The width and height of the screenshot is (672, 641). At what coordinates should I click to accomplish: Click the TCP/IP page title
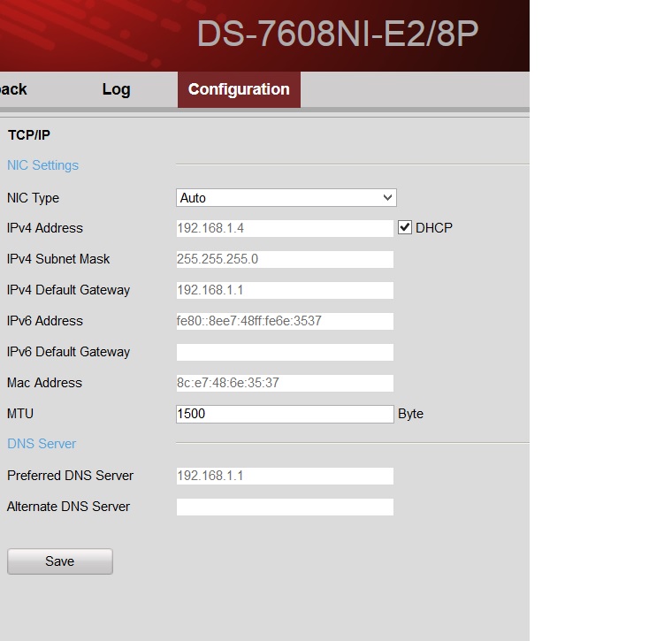(29, 135)
